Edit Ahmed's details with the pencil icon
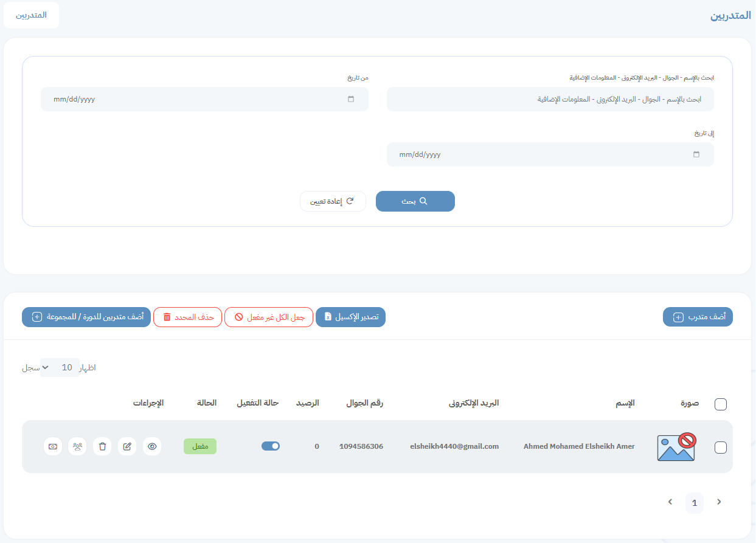This screenshot has width=756, height=543. coord(127,446)
